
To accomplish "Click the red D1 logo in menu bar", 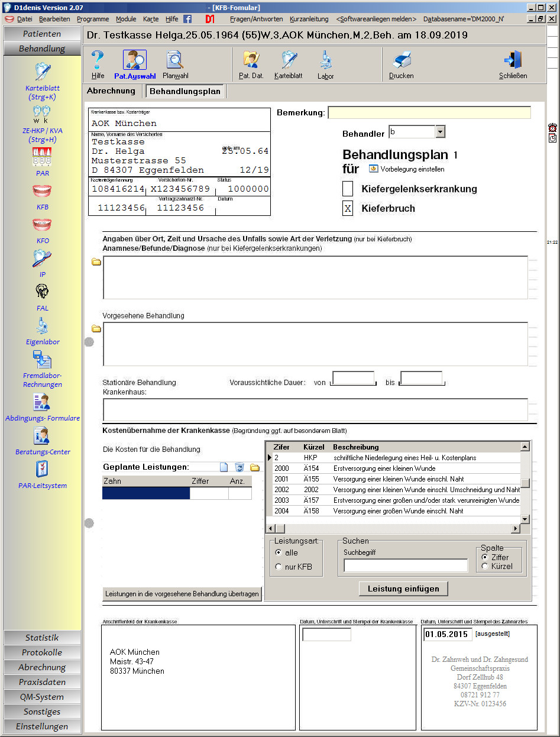I will (x=210, y=19).
